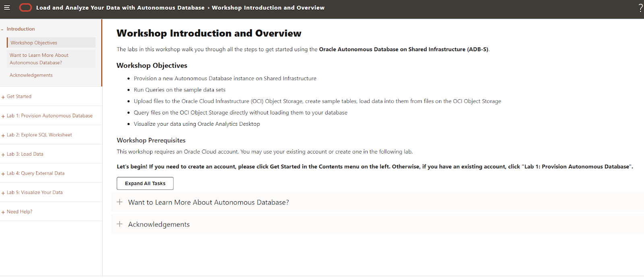Click The labs in this workshop intro sentence

[x=303, y=50]
